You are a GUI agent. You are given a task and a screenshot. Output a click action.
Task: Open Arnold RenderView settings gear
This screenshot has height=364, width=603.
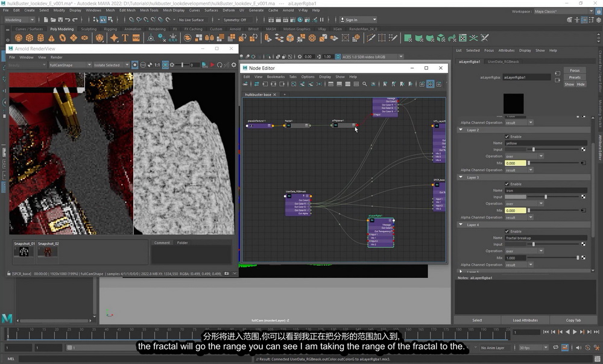click(x=233, y=65)
